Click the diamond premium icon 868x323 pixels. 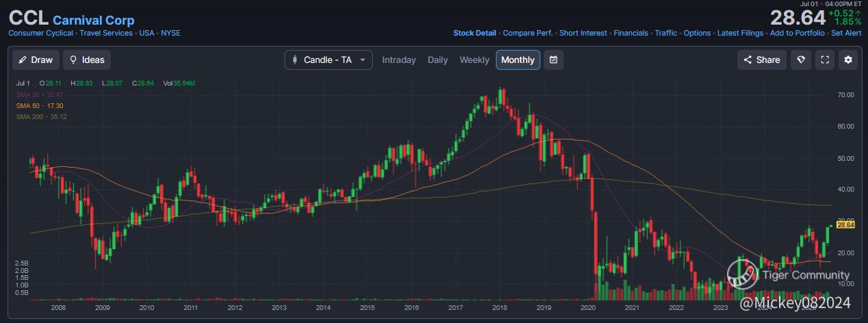[x=801, y=60]
